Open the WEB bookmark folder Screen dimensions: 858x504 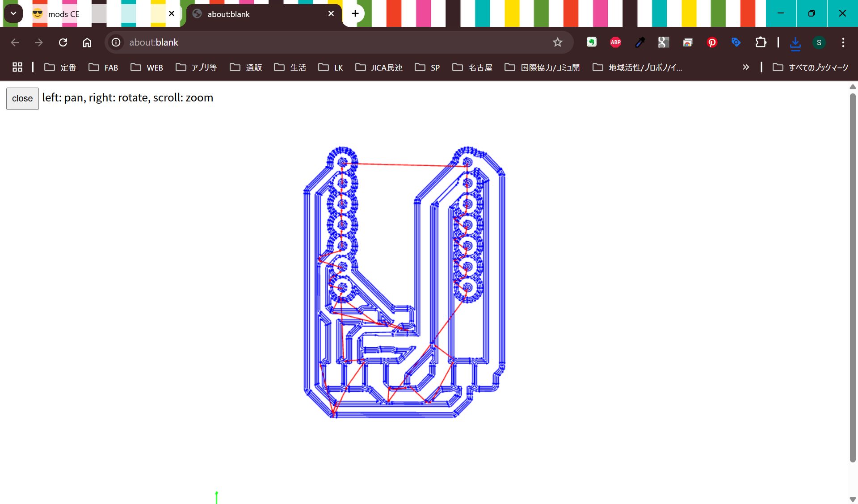pos(147,67)
